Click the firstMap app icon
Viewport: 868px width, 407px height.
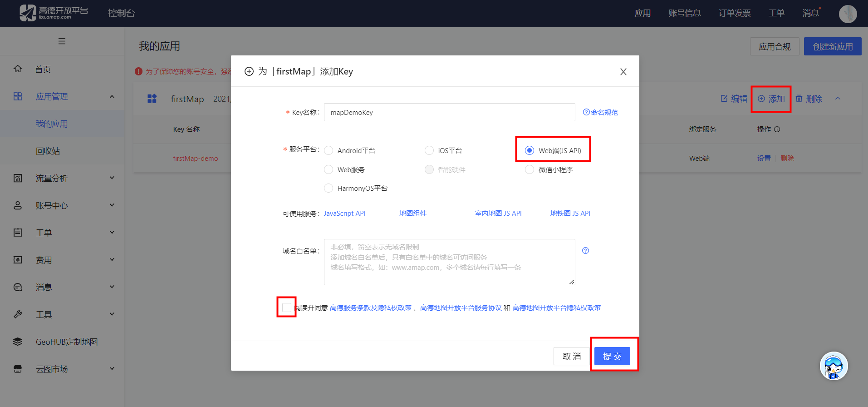pos(152,99)
